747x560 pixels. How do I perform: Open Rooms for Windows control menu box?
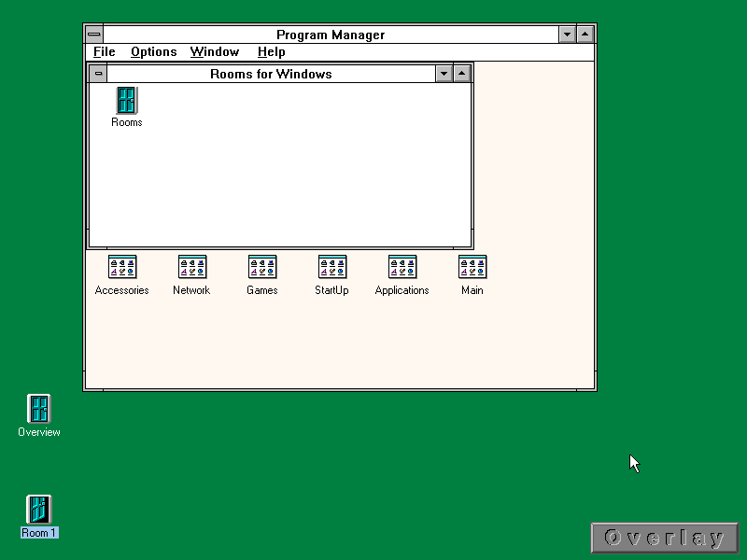[99, 74]
